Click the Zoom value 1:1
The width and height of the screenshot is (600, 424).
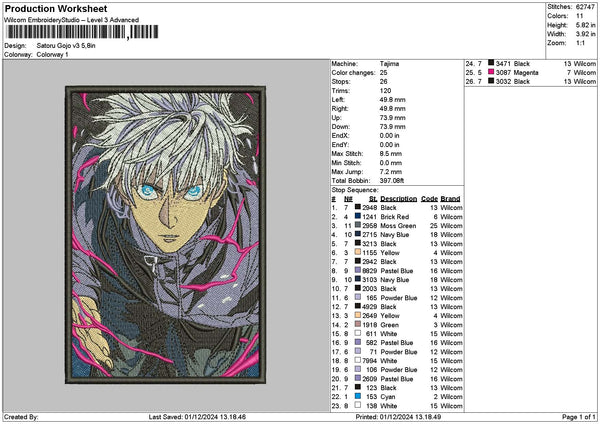pyautogui.click(x=580, y=43)
